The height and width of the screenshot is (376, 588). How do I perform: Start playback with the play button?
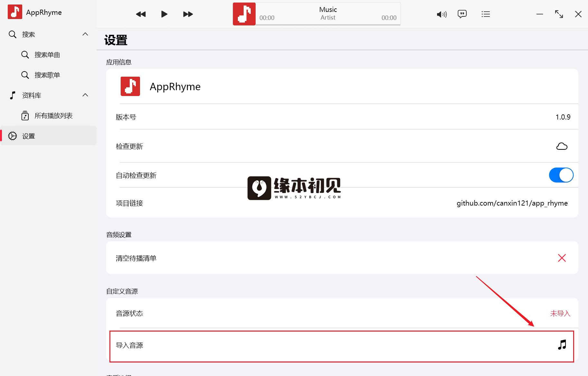tap(164, 14)
